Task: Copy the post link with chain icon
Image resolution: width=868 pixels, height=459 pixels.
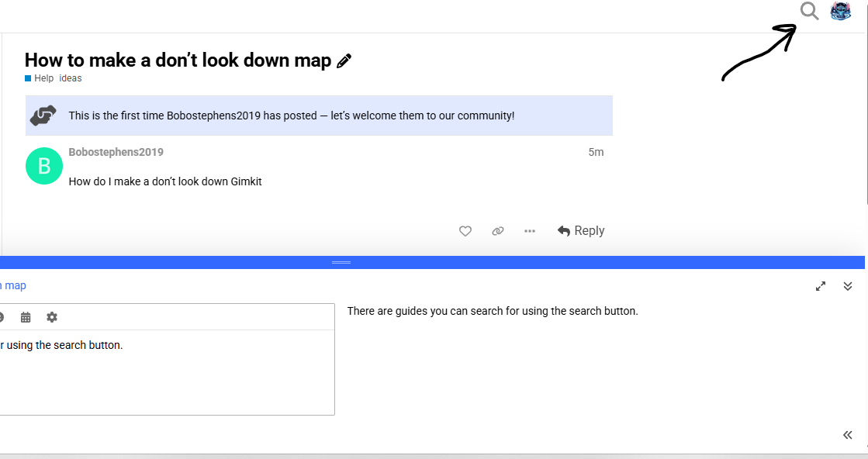Action: click(498, 231)
